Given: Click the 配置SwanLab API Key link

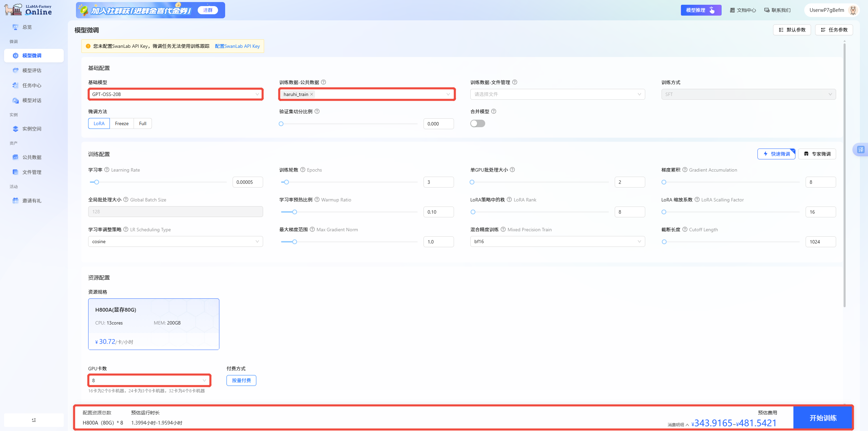Looking at the screenshot, I should tap(237, 46).
